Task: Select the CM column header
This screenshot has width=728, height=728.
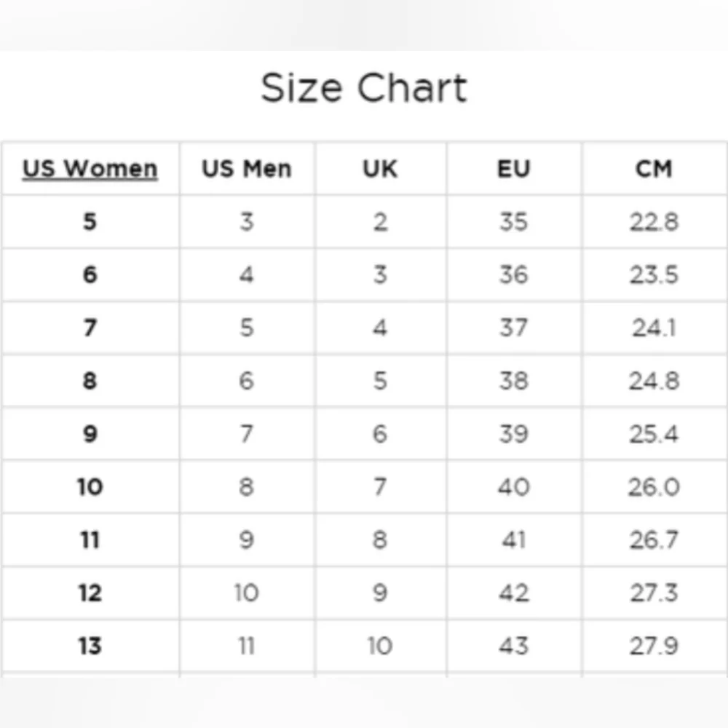Action: (654, 169)
